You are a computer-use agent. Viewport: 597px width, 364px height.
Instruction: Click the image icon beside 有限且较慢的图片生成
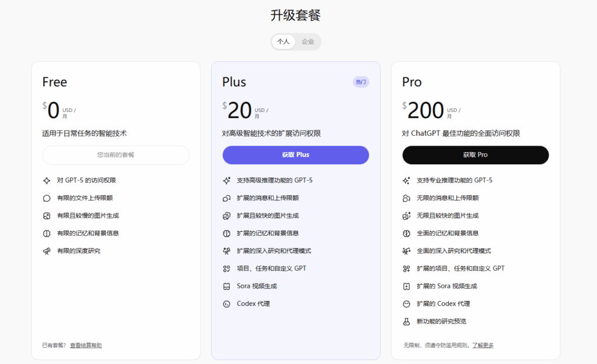(x=47, y=216)
